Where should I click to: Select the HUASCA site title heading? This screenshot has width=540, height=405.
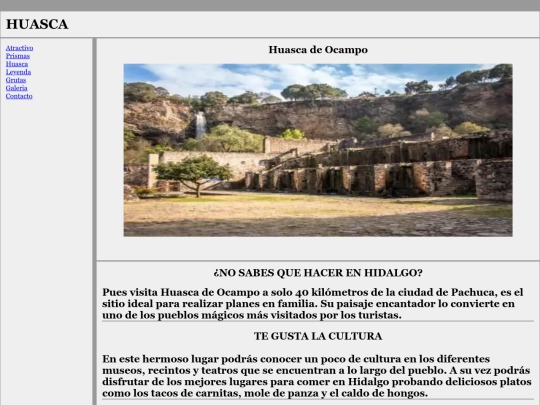click(x=37, y=24)
